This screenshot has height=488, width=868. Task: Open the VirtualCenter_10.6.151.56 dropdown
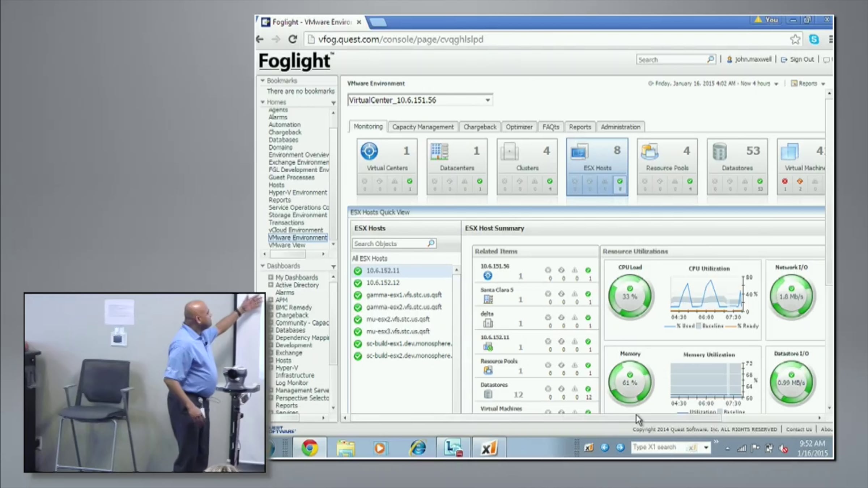click(488, 100)
